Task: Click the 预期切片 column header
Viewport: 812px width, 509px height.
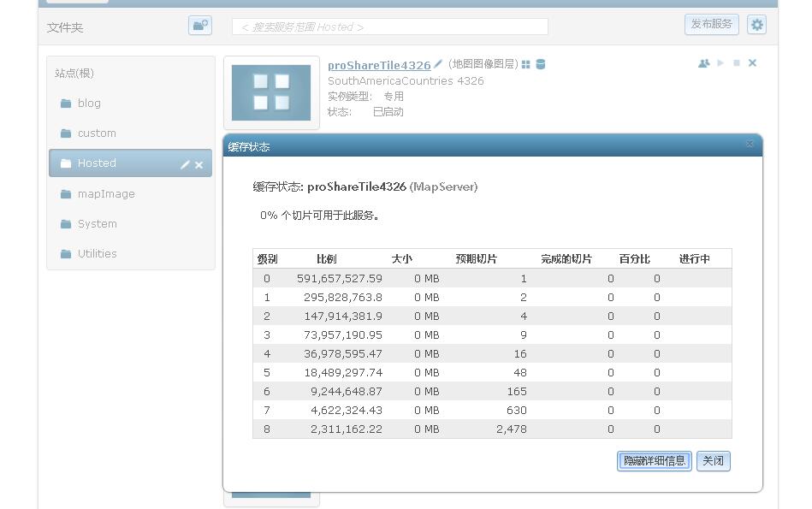Action: tap(477, 259)
